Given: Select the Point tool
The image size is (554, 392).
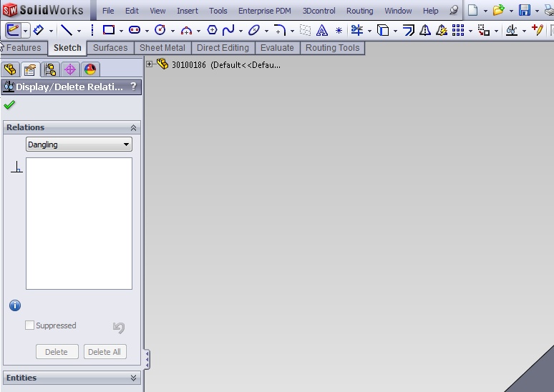Looking at the screenshot, I should point(339,31).
